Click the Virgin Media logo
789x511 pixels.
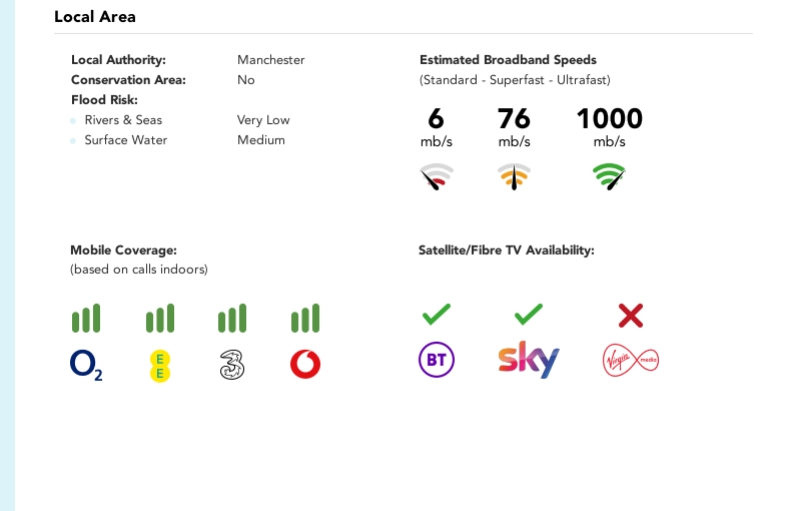630,360
